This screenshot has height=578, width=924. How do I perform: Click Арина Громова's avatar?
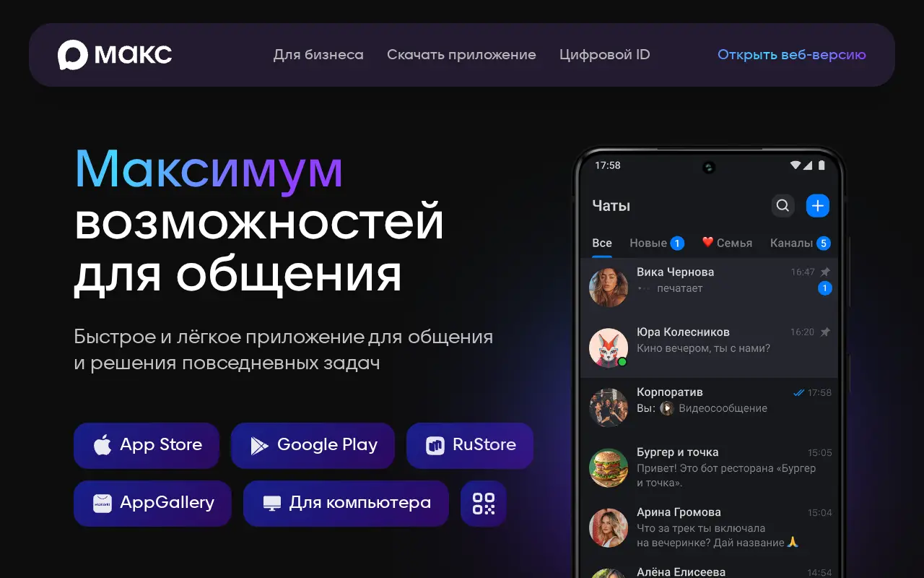point(609,527)
